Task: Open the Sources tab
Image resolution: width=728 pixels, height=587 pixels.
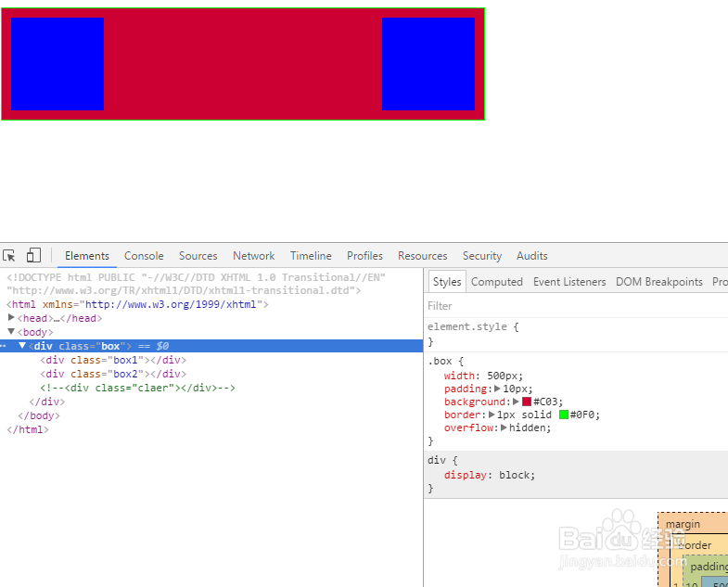Action: pyautogui.click(x=198, y=256)
